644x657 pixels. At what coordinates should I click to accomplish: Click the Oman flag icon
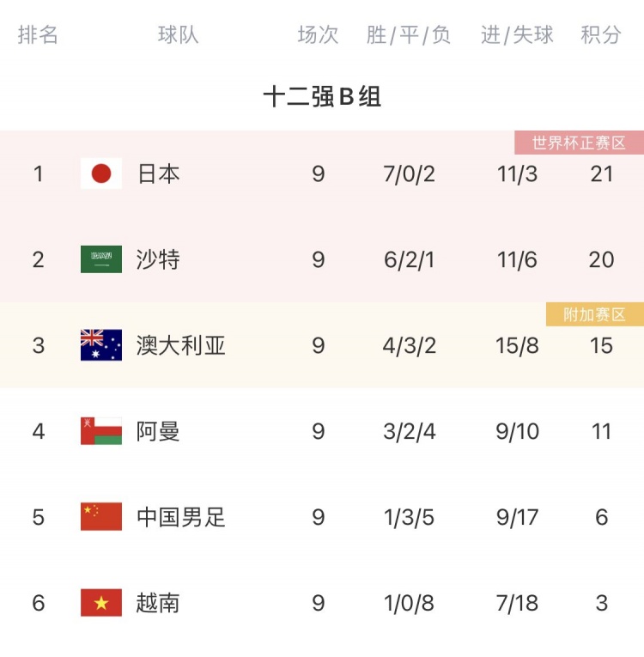(101, 431)
